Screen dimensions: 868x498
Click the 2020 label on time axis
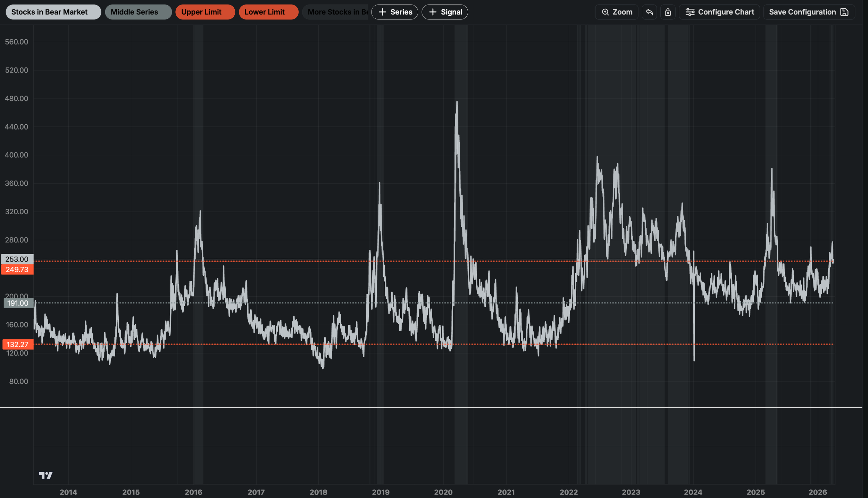[443, 492]
